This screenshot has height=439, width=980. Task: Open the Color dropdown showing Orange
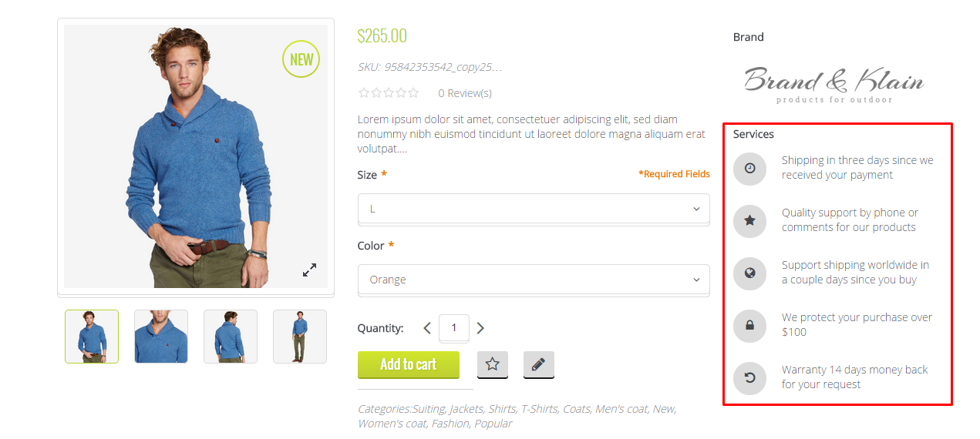coord(534,280)
